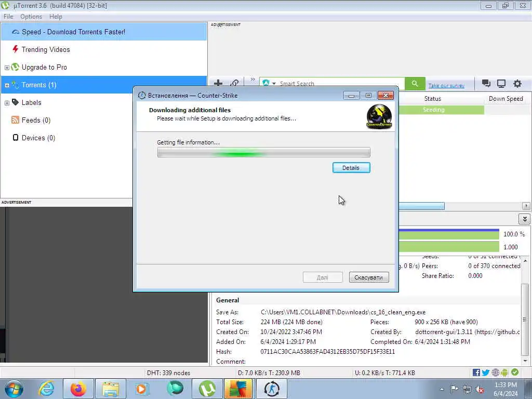Expand the Upgrade to Pro tree node
Image resolution: width=532 pixels, height=399 pixels.
[x=7, y=68]
